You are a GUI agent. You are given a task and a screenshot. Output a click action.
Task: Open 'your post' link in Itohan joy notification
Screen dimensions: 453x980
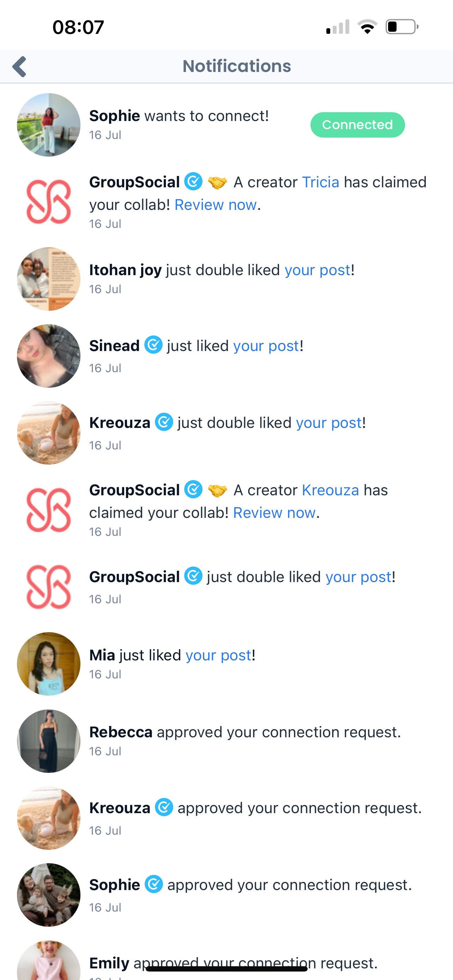pos(317,270)
